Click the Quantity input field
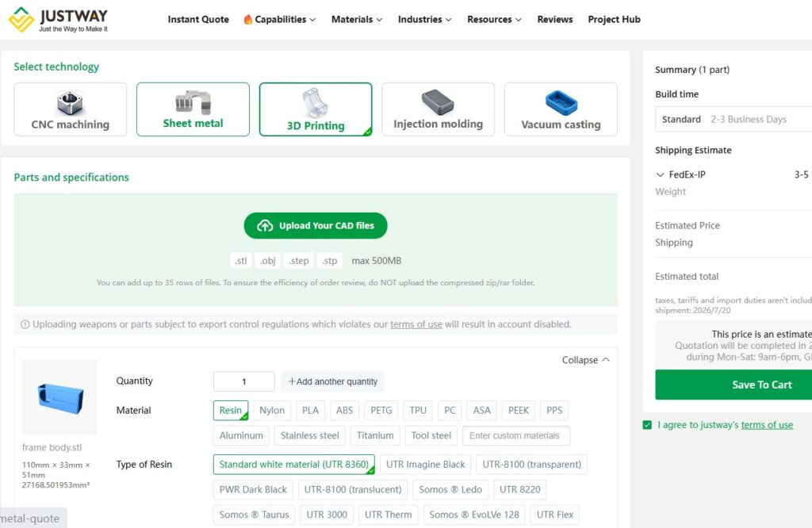812x528 pixels. pos(244,381)
